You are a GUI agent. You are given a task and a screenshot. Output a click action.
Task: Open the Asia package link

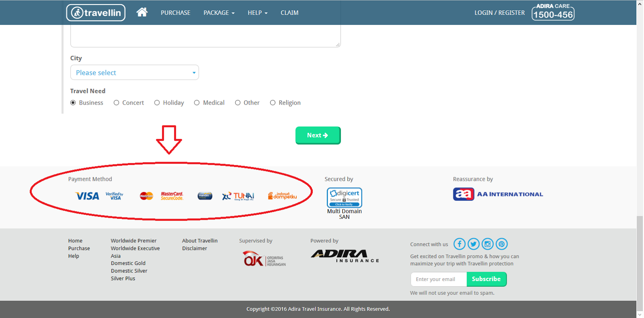pyautogui.click(x=116, y=256)
